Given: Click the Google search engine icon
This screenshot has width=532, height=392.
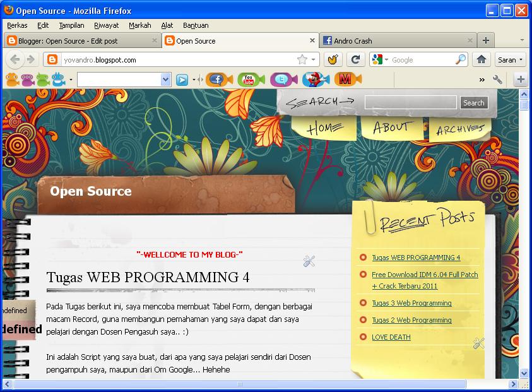Looking at the screenshot, I should (x=377, y=60).
